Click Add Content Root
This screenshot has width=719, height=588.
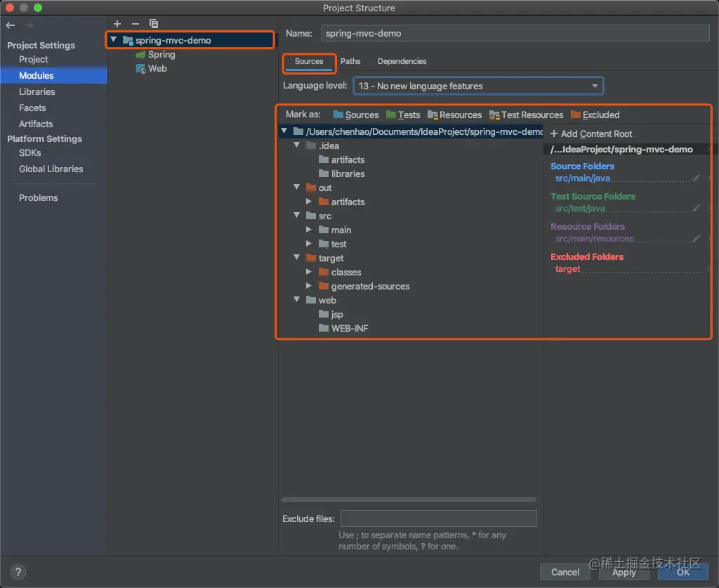coord(591,134)
